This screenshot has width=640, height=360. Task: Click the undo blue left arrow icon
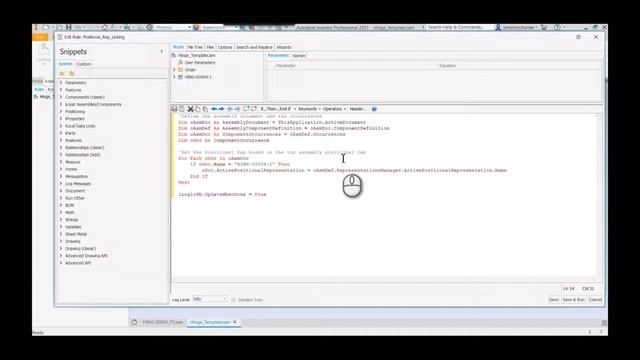[214, 109]
